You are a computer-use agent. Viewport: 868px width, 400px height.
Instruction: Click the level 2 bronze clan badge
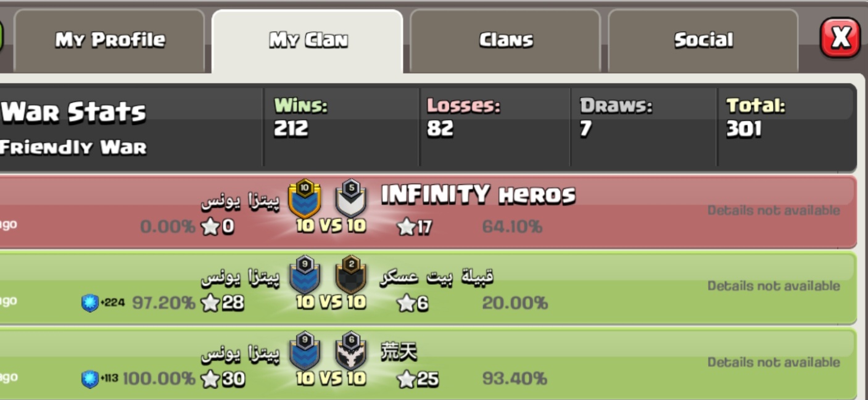tap(351, 274)
